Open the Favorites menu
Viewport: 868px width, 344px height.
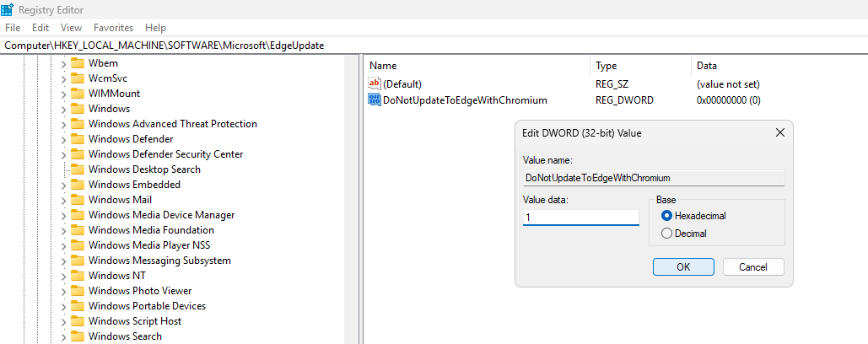pyautogui.click(x=113, y=28)
